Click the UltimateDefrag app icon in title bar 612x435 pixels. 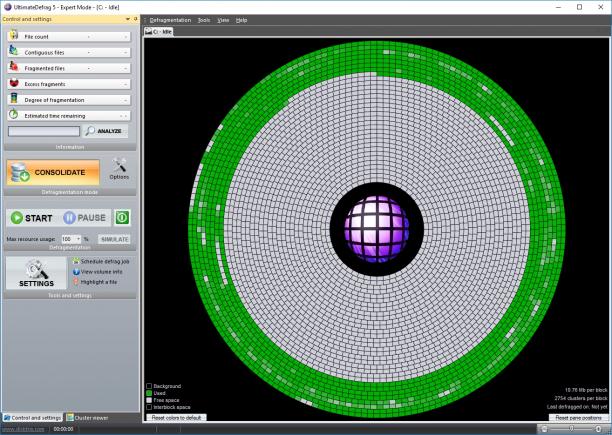(x=7, y=7)
